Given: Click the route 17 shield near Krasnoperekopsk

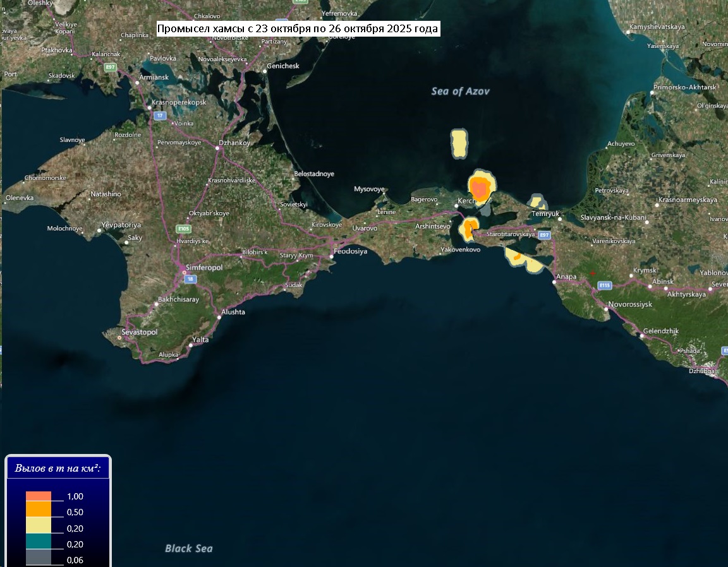Looking at the screenshot, I should pos(161,116).
